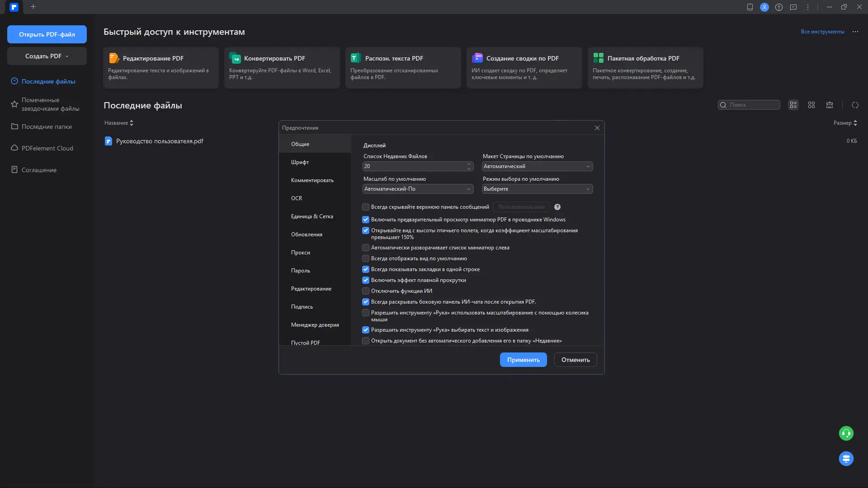868x488 pixels.
Task: Open Все инструменты link
Action: click(x=822, y=32)
